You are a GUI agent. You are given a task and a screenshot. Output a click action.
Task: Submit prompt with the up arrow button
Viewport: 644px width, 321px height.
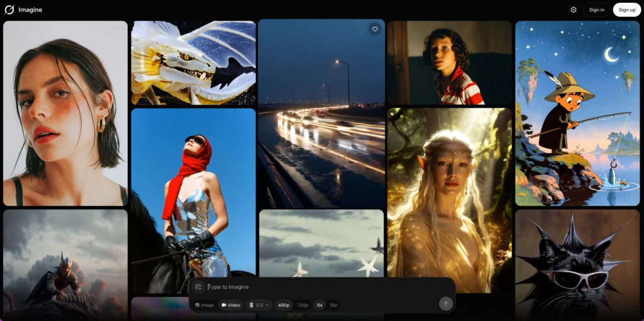click(x=446, y=304)
